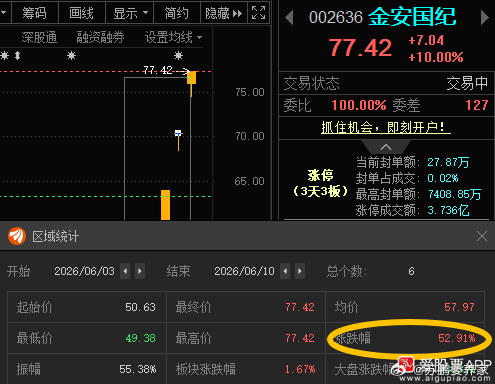Click the event star marker above the last candle
The image size is (495, 384).
[179, 55]
